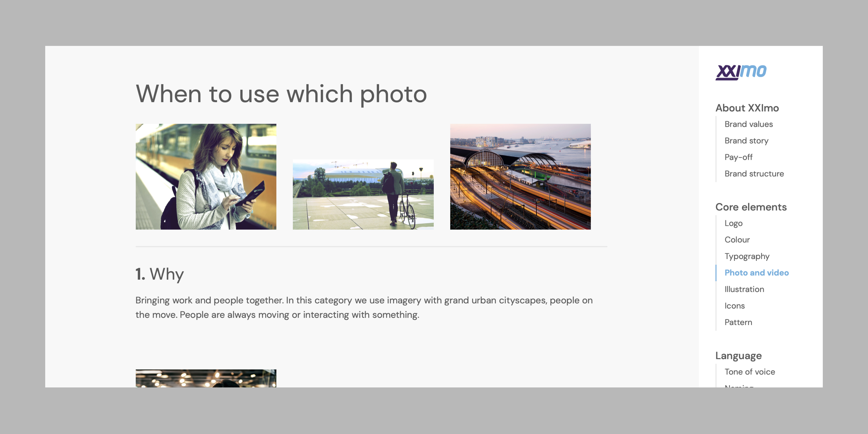868x434 pixels.
Task: Click the Core elements heading
Action: click(751, 207)
